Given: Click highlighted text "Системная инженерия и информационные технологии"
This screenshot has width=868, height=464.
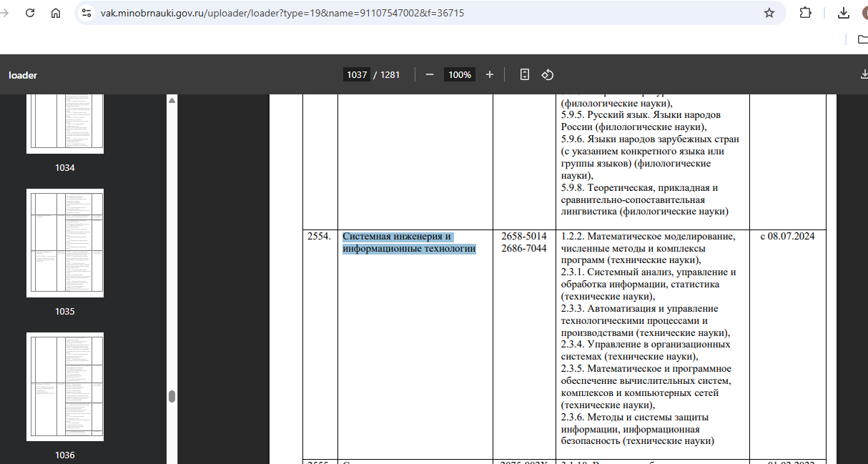Looking at the screenshot, I should coord(409,242).
